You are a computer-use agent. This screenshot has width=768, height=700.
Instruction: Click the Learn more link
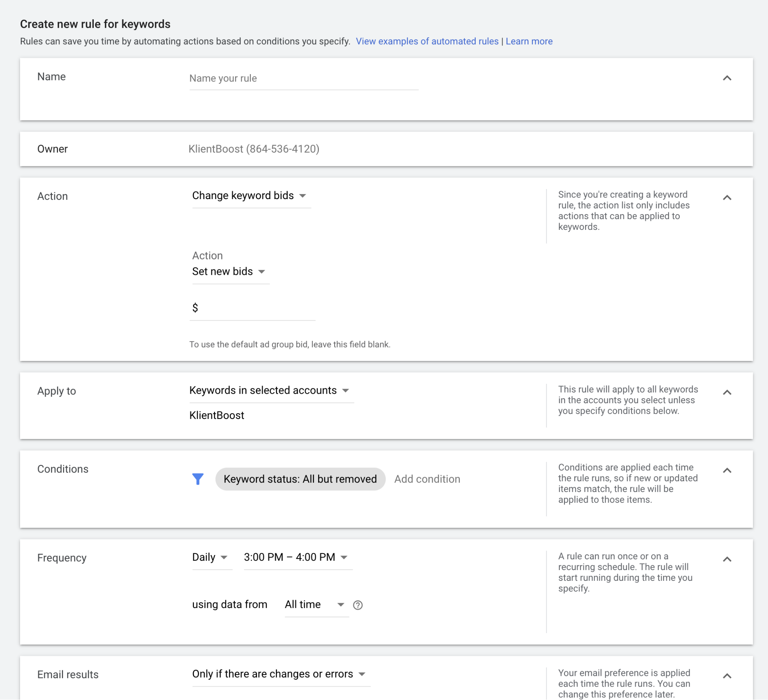coord(529,41)
